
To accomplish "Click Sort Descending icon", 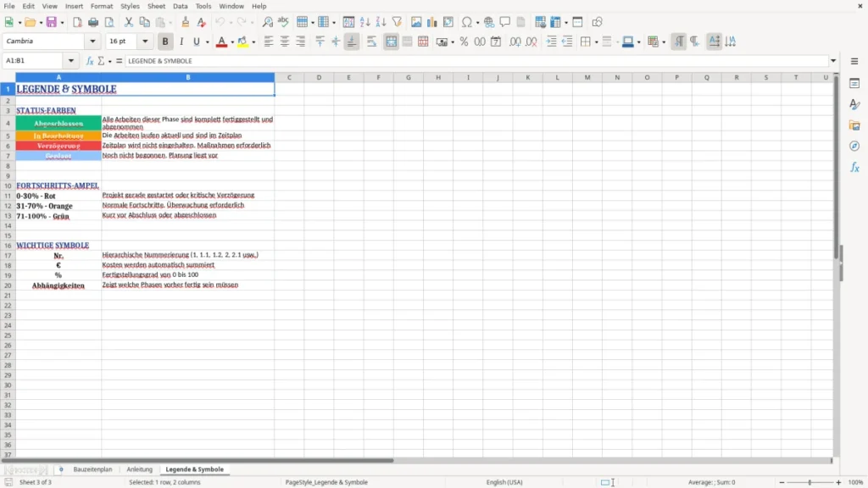I will pyautogui.click(x=381, y=22).
